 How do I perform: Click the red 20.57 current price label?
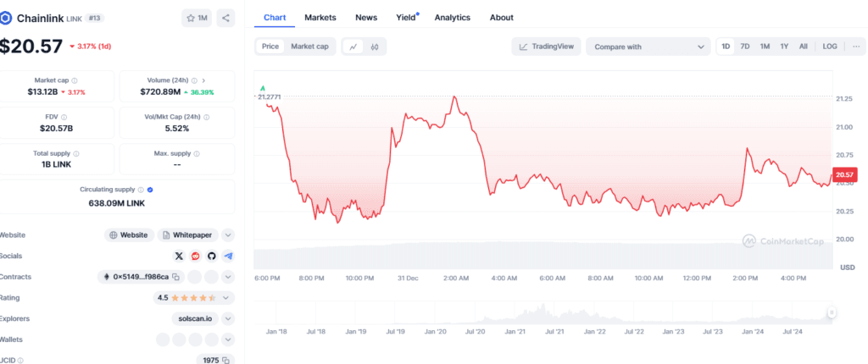click(x=845, y=175)
